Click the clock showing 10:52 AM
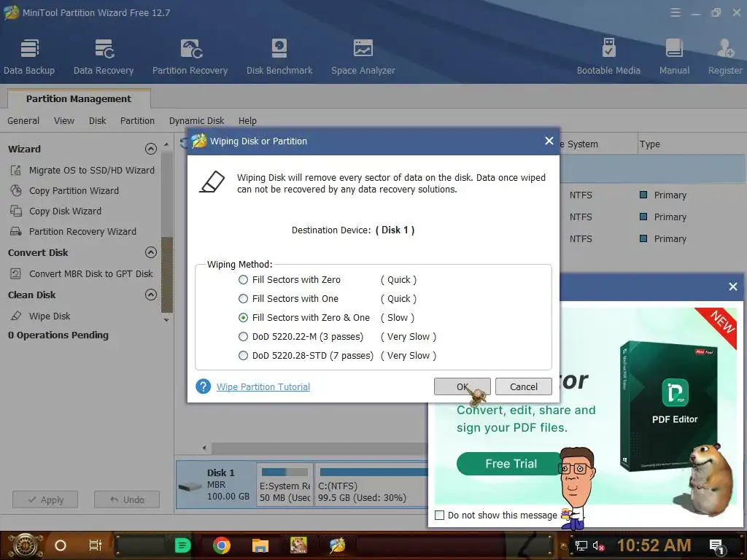Viewport: 747px width, 560px height. [x=654, y=545]
